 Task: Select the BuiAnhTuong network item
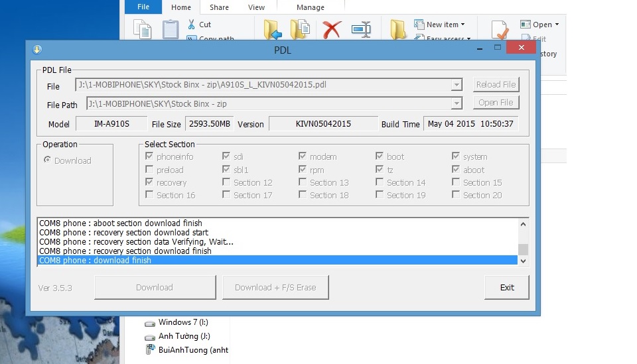coord(187,350)
